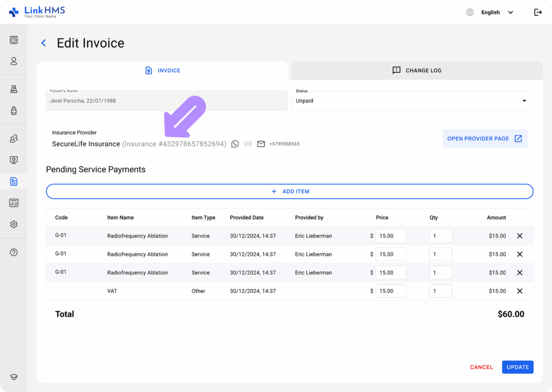Switch to the Change Log tab

(x=416, y=70)
